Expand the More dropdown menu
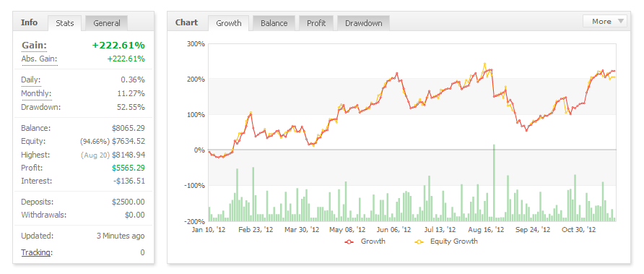This screenshot has height=274, width=644. (x=605, y=22)
